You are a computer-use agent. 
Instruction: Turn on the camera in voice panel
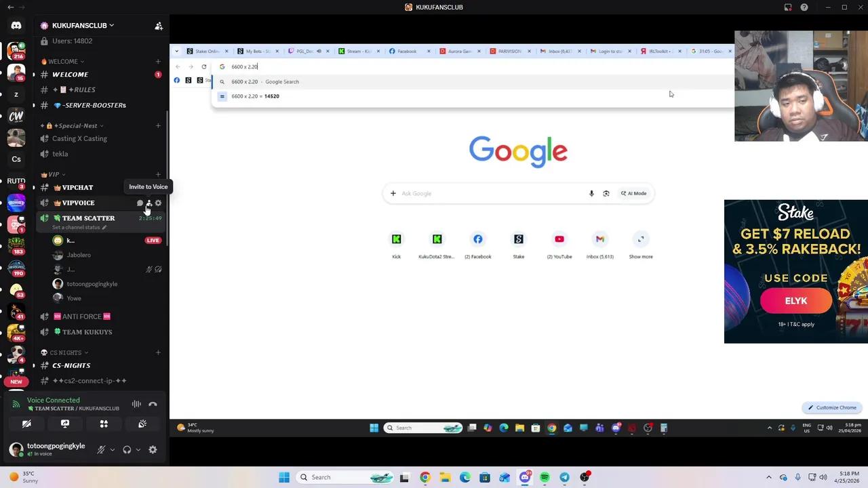click(x=26, y=424)
